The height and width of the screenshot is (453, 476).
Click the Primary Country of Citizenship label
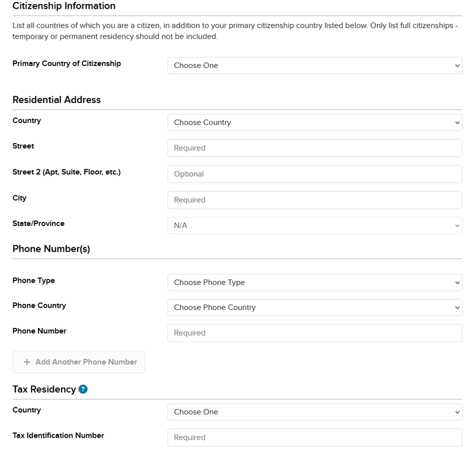click(x=66, y=63)
